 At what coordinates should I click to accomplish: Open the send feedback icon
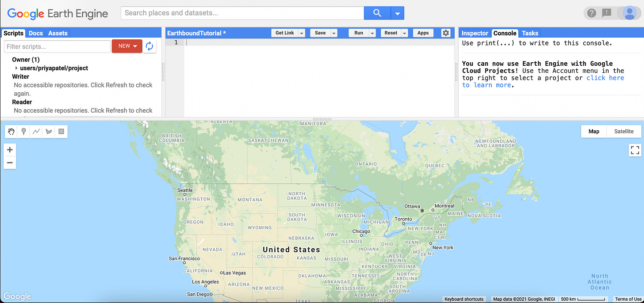[607, 13]
